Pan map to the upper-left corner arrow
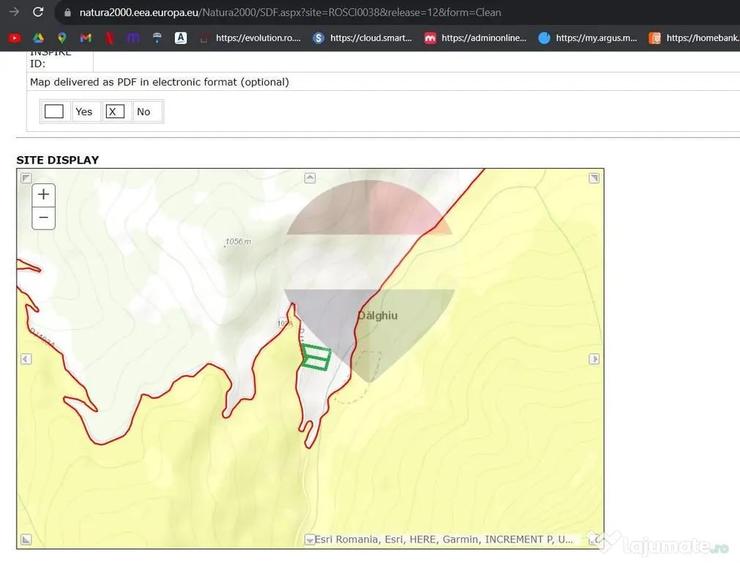Image resolution: width=740 pixels, height=563 pixels. coord(26,178)
